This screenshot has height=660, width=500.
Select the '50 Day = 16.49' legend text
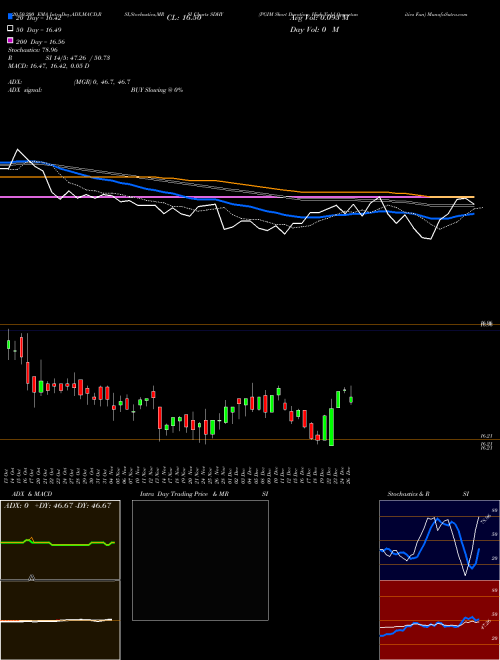click(x=39, y=30)
